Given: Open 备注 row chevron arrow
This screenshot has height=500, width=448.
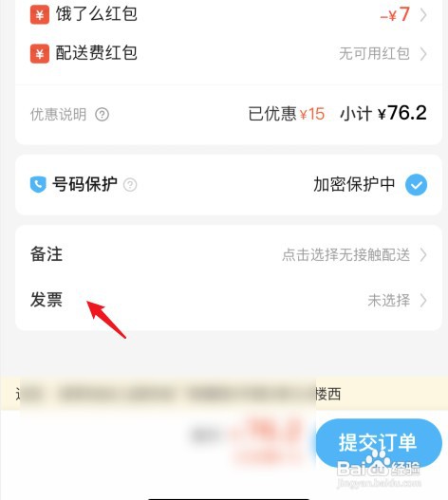Looking at the screenshot, I should point(423,255).
